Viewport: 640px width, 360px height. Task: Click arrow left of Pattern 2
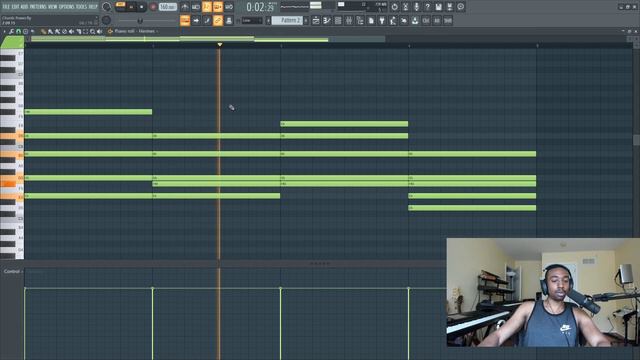(268, 20)
